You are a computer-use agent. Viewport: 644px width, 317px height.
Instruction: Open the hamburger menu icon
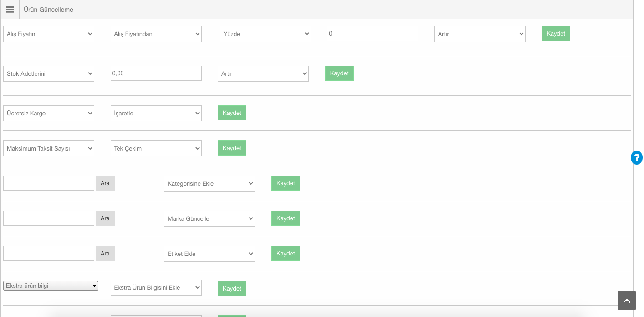coord(10,10)
